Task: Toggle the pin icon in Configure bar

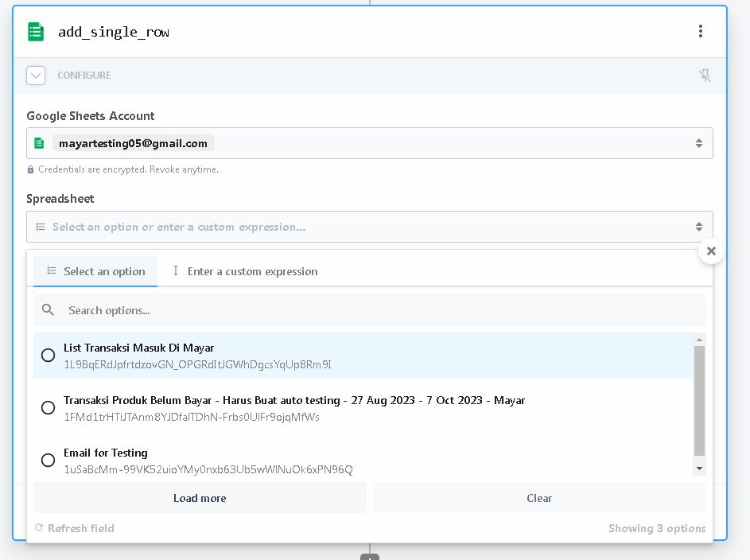Action: pyautogui.click(x=705, y=76)
